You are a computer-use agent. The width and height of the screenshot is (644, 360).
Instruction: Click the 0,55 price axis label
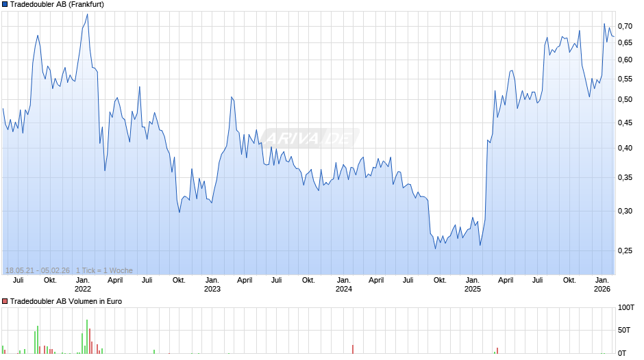[x=625, y=79]
